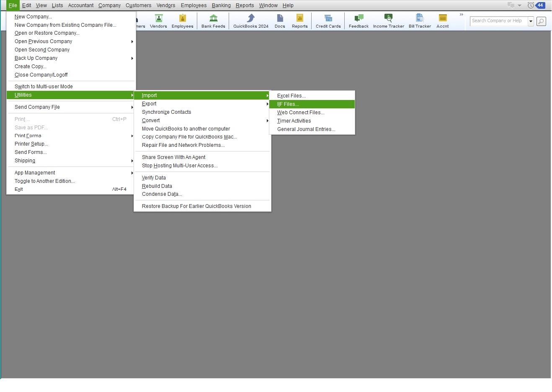
Task: Open the Income Tracker icon
Action: pos(388,21)
